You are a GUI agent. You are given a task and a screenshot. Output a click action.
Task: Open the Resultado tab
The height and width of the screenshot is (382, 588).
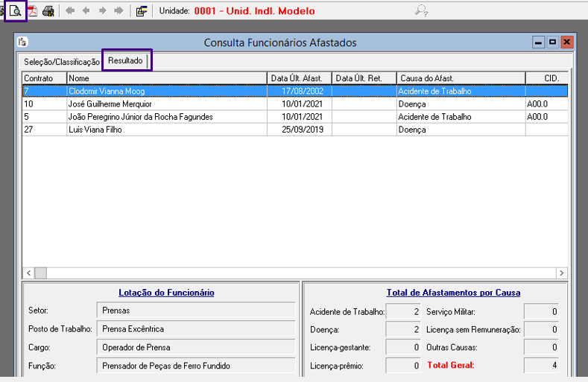tap(126, 60)
